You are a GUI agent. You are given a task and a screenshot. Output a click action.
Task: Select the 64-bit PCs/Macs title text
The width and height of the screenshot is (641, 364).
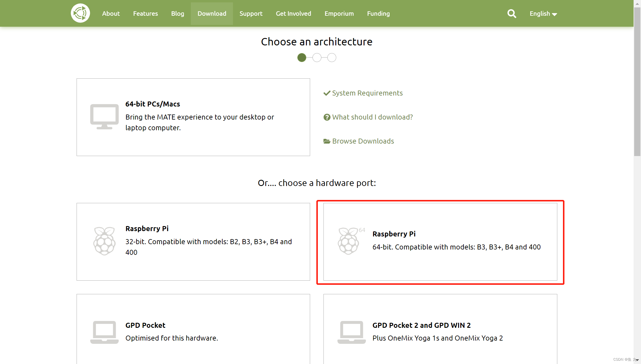click(x=153, y=104)
